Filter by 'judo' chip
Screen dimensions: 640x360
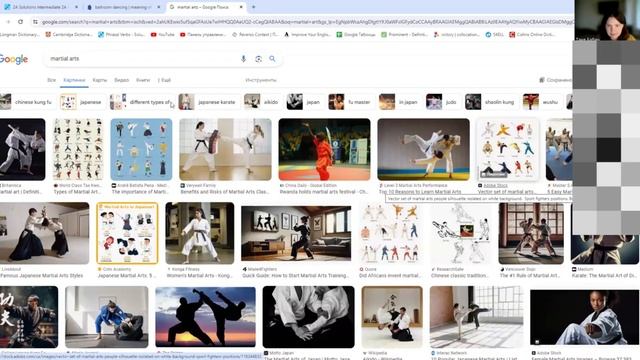point(442,102)
